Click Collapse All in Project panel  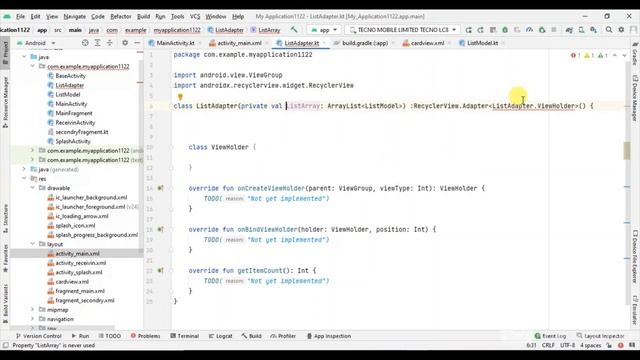point(109,43)
